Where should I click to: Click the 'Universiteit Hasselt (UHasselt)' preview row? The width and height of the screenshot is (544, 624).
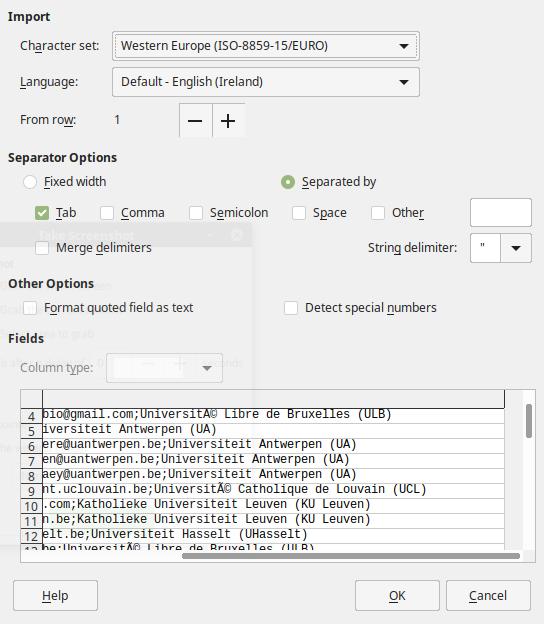click(273, 534)
